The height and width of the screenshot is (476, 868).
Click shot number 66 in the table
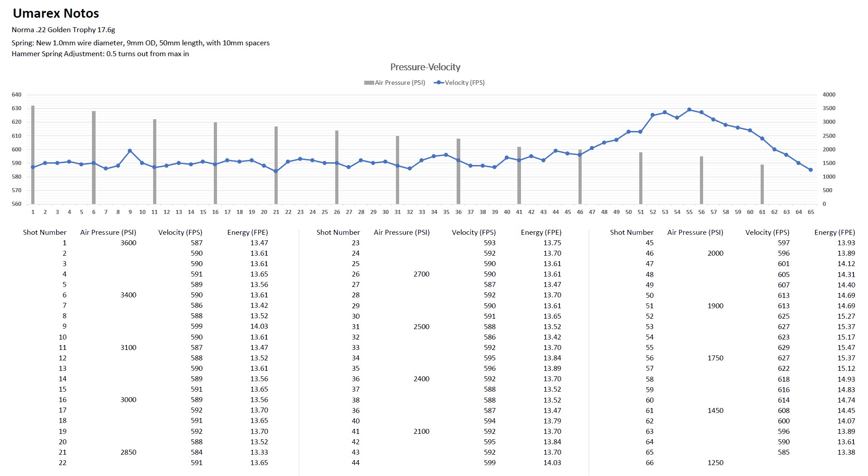click(650, 463)
